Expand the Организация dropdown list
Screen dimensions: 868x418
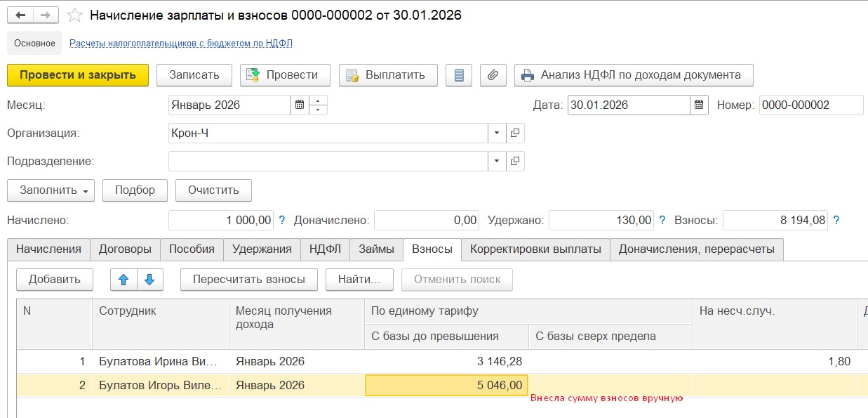pos(497,133)
